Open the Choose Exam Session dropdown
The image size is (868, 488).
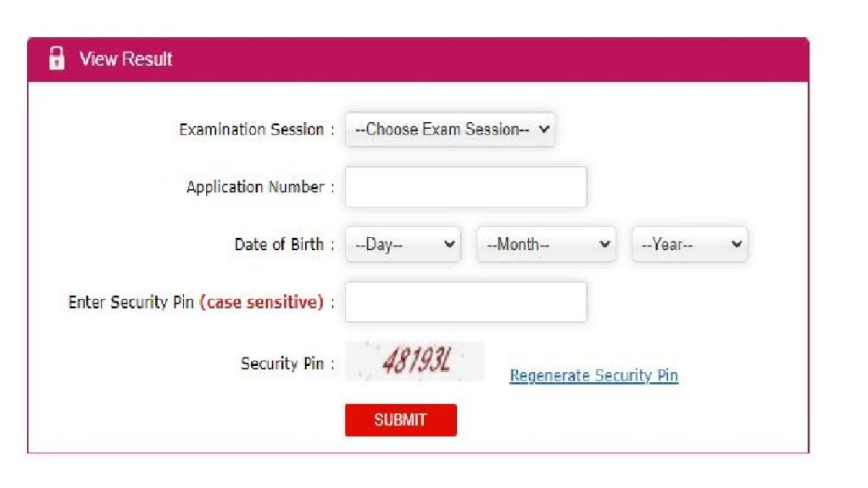[x=449, y=130]
